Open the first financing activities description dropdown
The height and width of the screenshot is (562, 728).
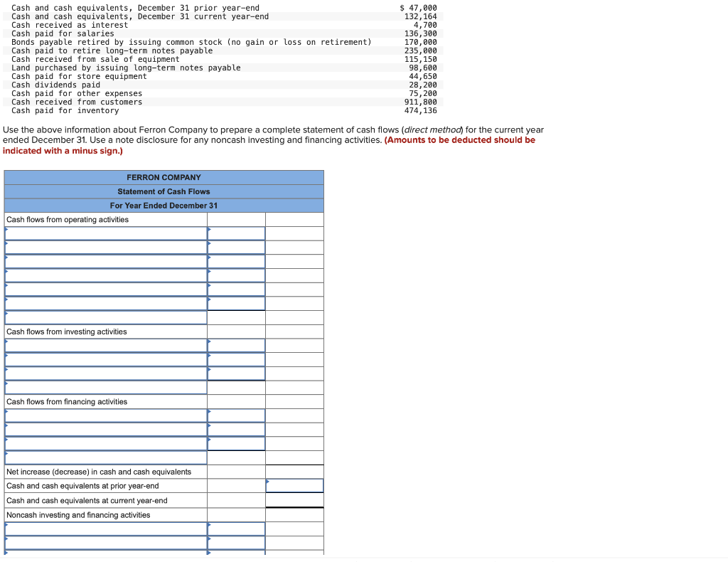pyautogui.click(x=105, y=415)
